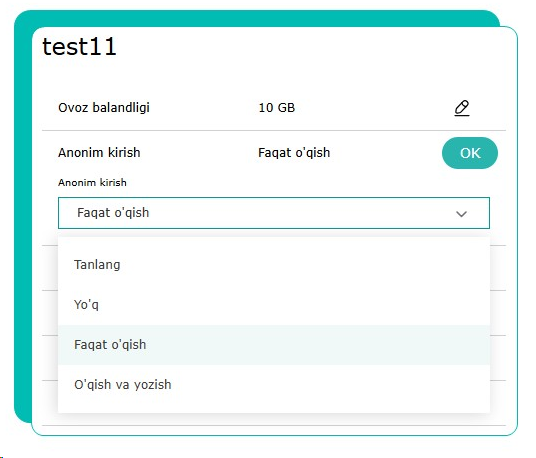Viewport: 536px width, 458px height.
Task: Confirm the Anonim kirish change with OK
Action: [x=470, y=153]
